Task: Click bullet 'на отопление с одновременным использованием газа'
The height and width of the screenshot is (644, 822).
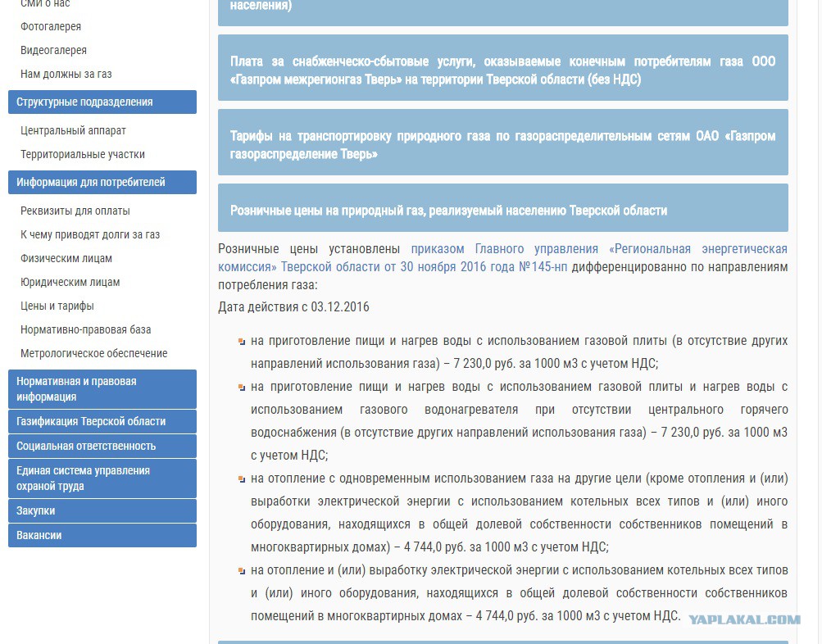Action: tap(519, 512)
